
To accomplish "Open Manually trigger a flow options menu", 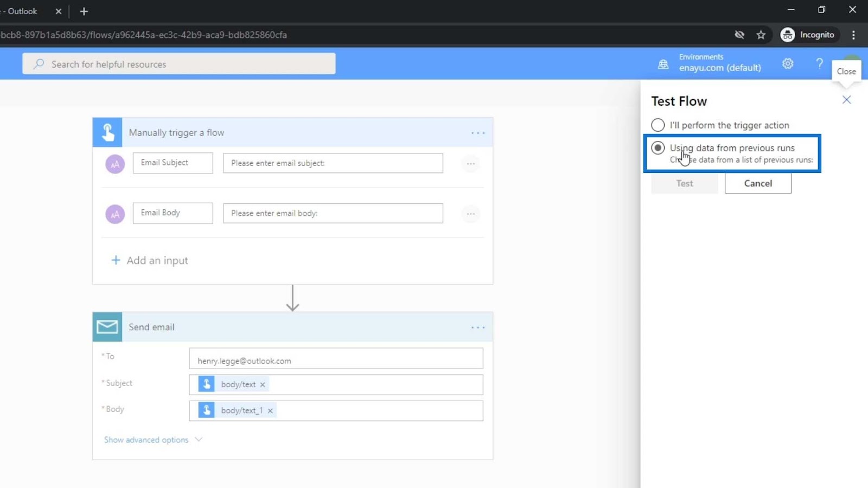I will coord(478,133).
